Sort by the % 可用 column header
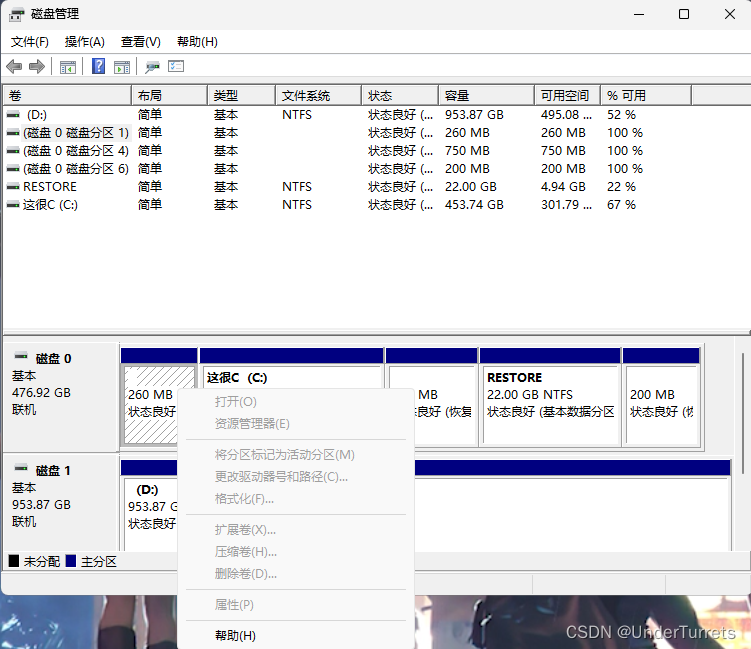The image size is (751, 649). [x=646, y=95]
